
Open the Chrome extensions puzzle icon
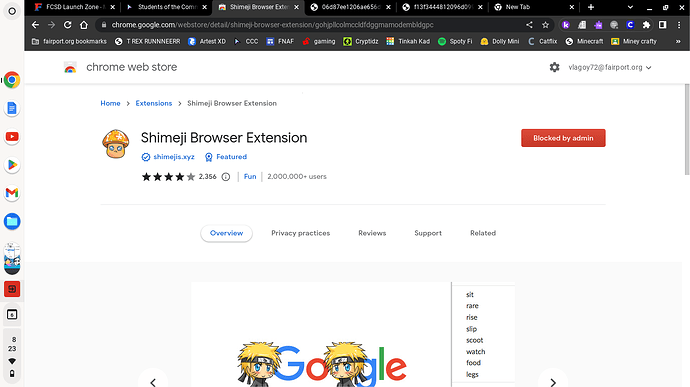coord(646,25)
